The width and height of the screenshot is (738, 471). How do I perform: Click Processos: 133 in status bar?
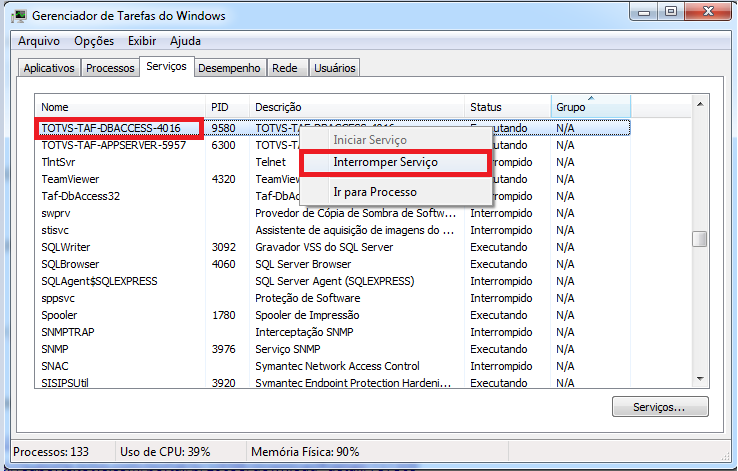coord(51,452)
